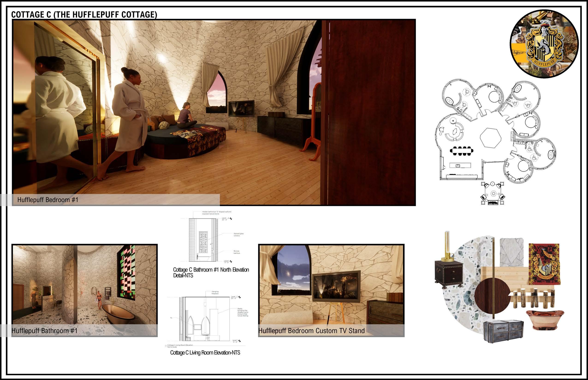This screenshot has width=588, height=380.
Task: Click the dining table symbol in floor plan
Action: tap(461, 151)
